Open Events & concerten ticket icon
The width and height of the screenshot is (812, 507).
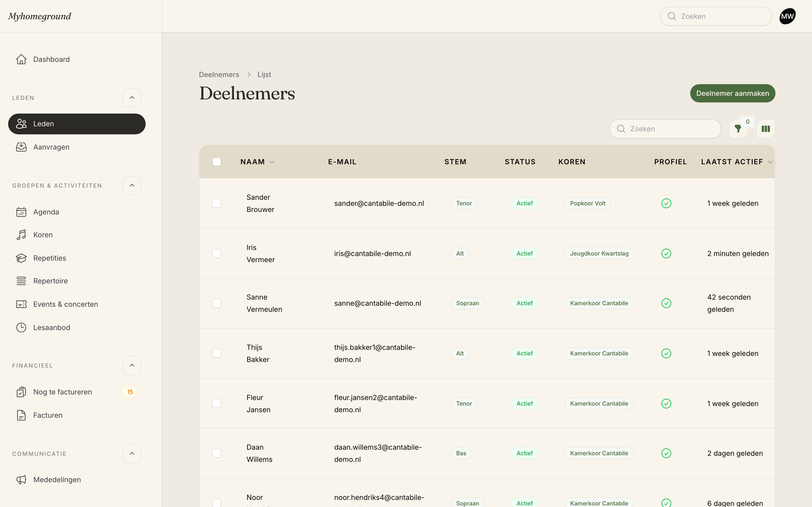point(21,304)
